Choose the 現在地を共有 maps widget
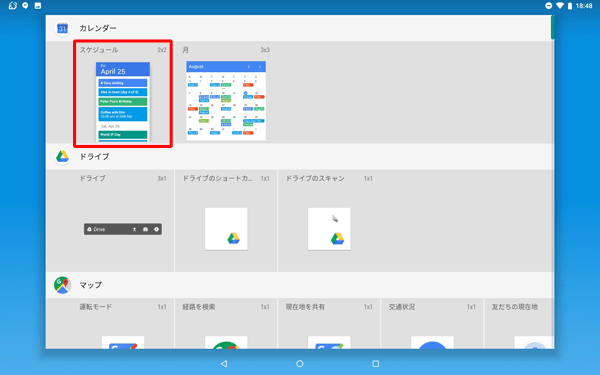This screenshot has height=375, width=600. [x=329, y=342]
